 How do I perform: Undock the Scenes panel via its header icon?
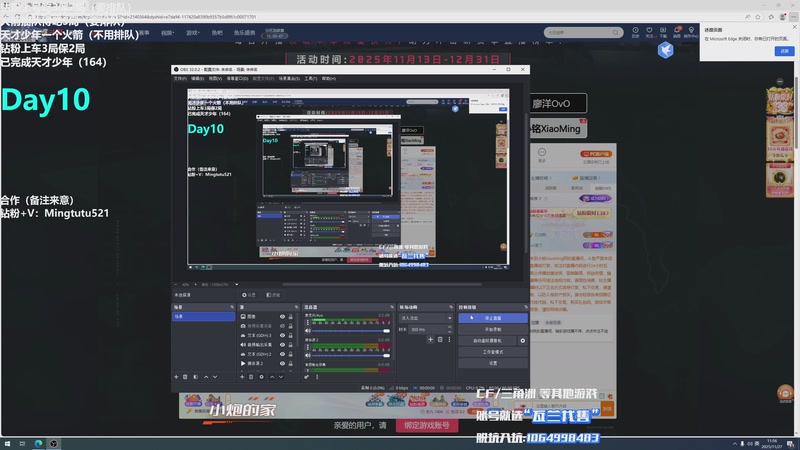232,307
